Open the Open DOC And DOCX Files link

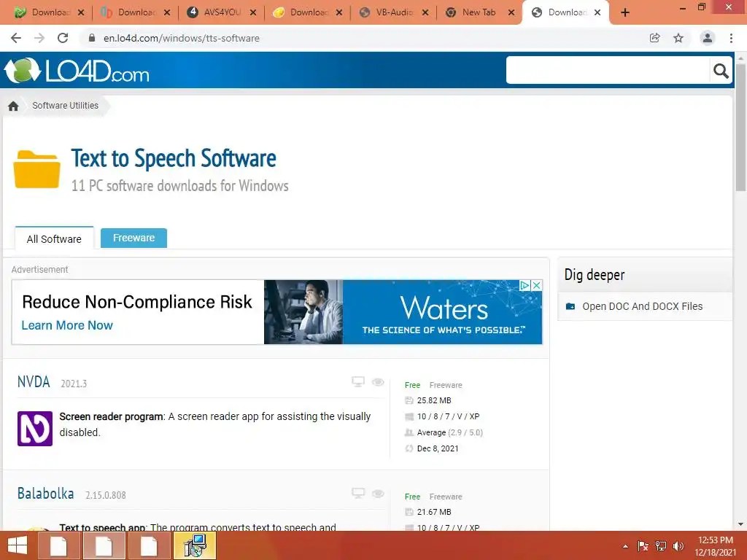pyautogui.click(x=642, y=306)
